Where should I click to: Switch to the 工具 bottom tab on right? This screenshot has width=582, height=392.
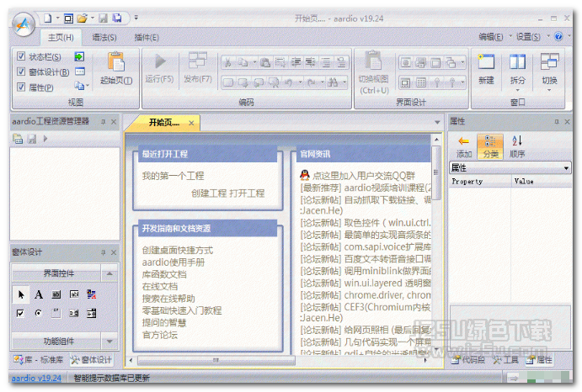505,360
